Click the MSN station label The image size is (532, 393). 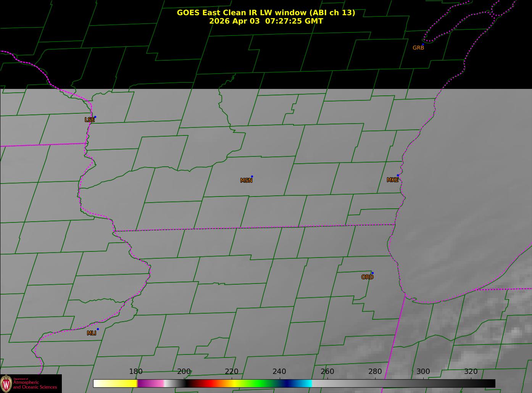click(x=246, y=180)
